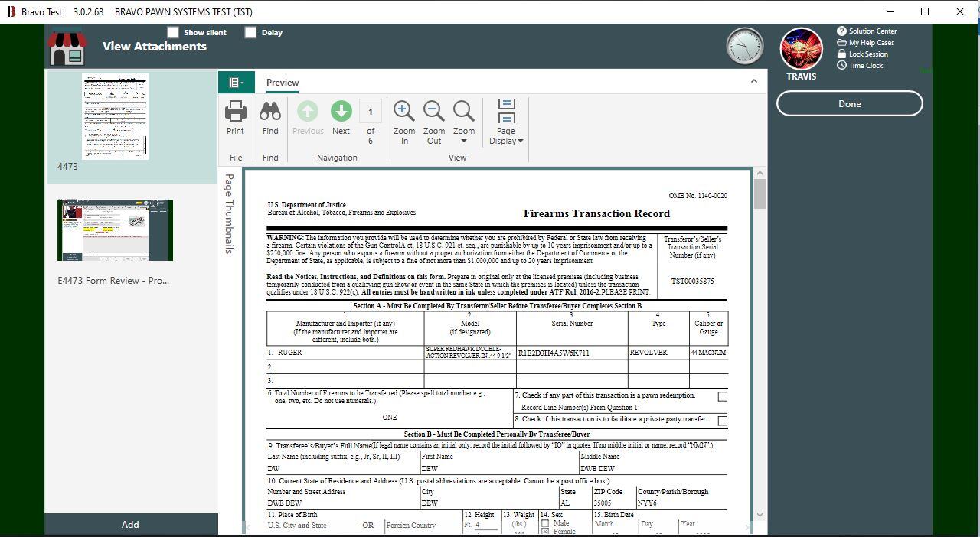The width and height of the screenshot is (980, 537).
Task: Switch to the Preview tab
Action: tap(283, 83)
